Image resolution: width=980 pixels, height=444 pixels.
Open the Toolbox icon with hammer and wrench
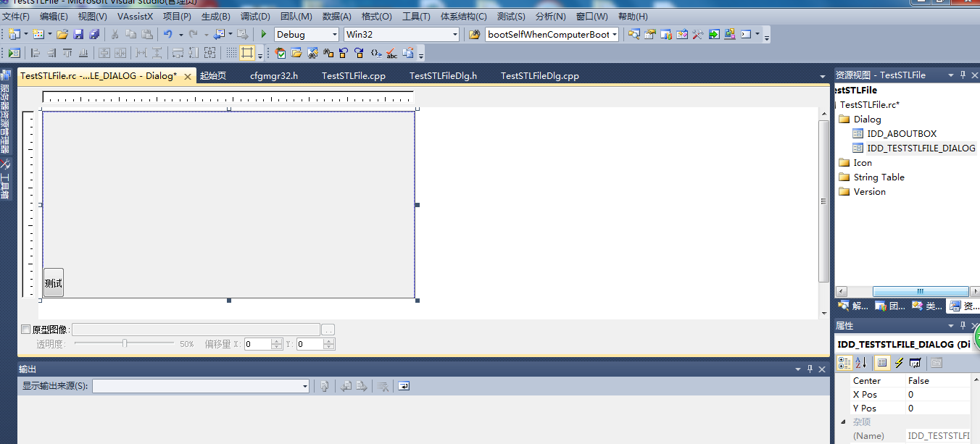click(x=699, y=34)
